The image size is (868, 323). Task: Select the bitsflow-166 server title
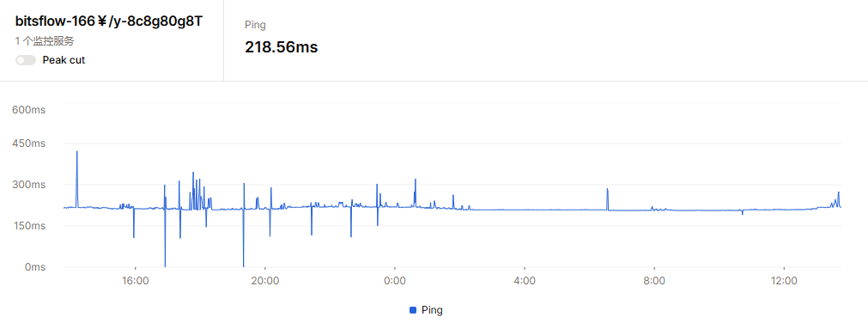109,21
